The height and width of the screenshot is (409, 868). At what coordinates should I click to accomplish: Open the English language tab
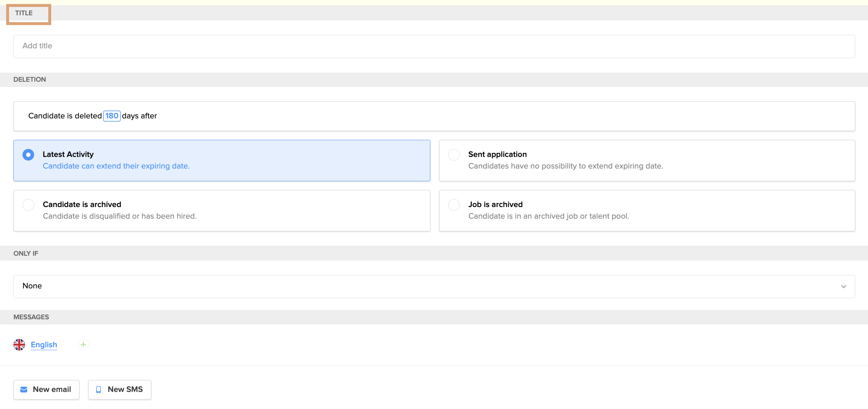(x=44, y=344)
